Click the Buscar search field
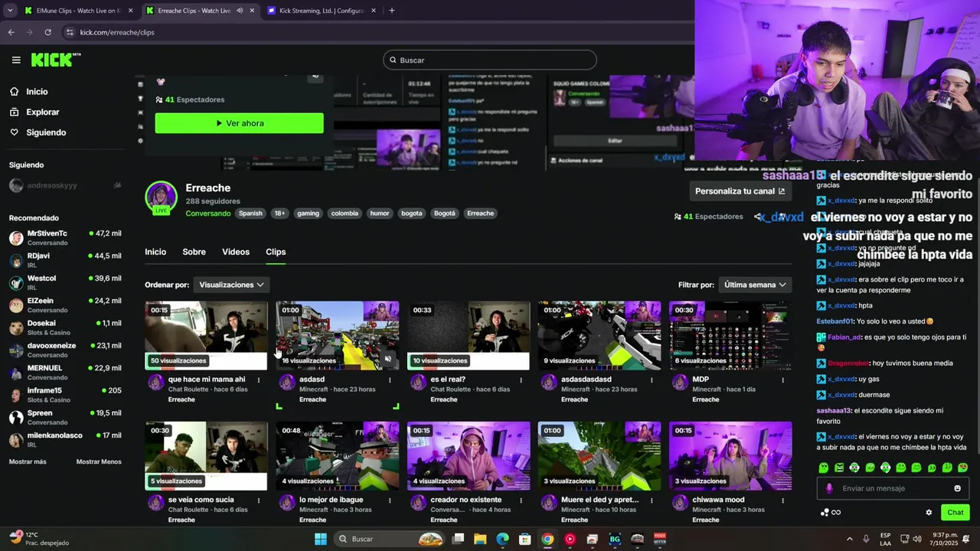This screenshot has width=980, height=551. point(489,60)
